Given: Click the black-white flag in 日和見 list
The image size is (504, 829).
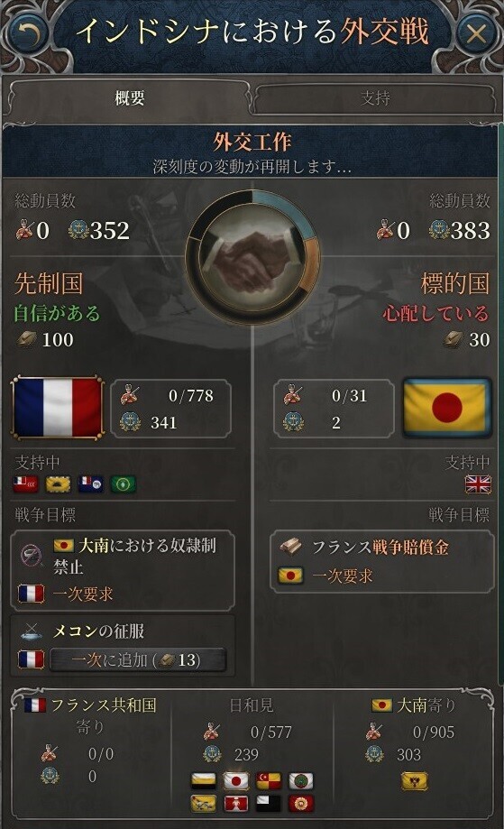Looking at the screenshot, I should 269,804.
